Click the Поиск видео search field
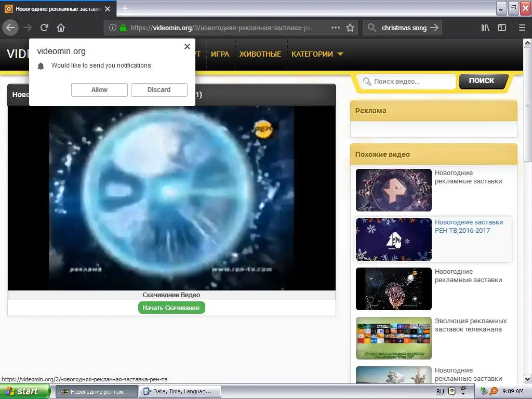 (407, 82)
